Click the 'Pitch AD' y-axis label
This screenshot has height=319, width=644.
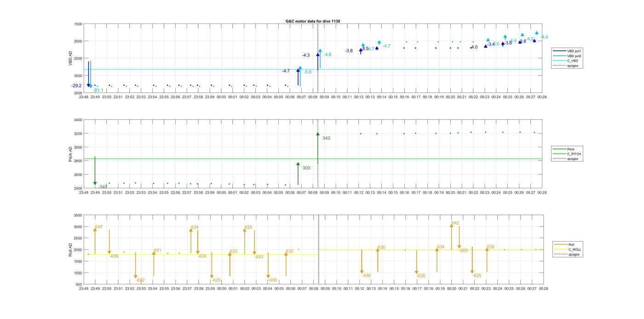point(70,154)
